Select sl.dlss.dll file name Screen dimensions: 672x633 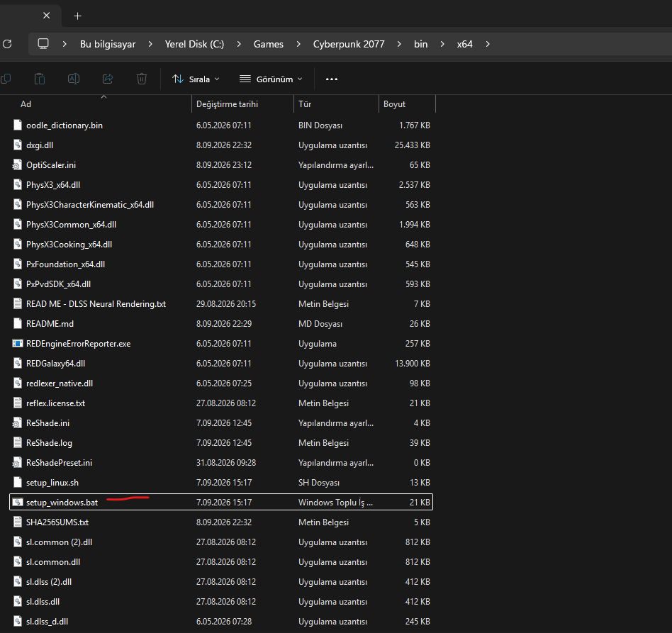coord(43,602)
